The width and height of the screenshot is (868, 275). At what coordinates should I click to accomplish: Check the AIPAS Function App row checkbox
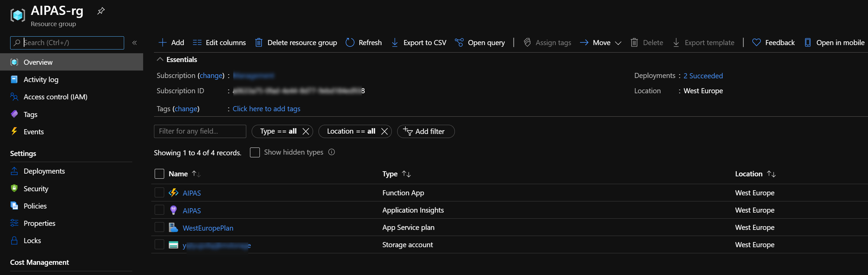(x=159, y=193)
